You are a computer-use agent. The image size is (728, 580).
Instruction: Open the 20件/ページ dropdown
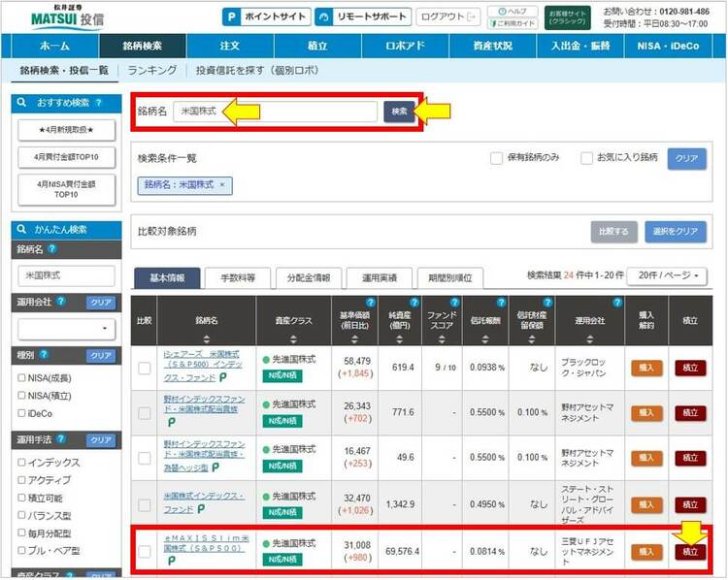667,275
